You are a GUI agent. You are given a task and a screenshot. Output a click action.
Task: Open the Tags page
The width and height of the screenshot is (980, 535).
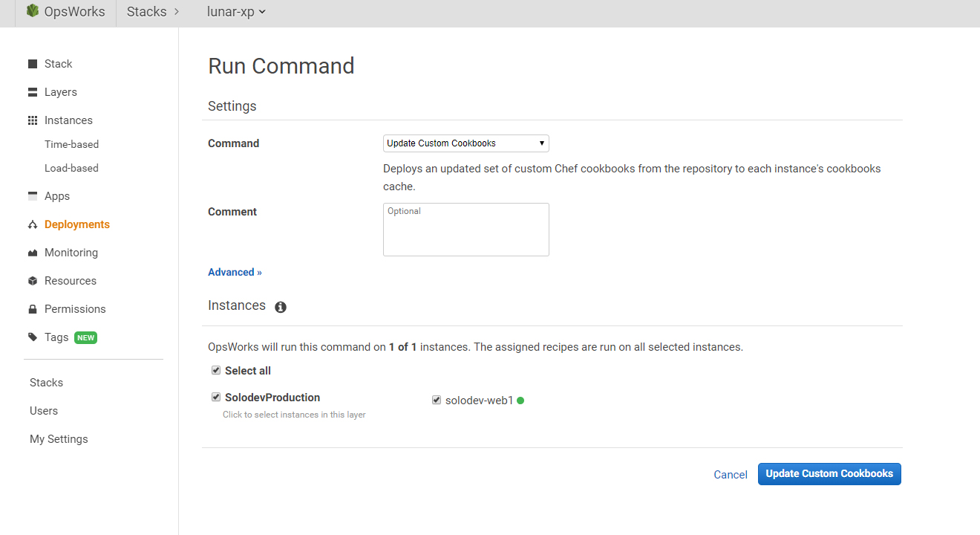coord(56,337)
